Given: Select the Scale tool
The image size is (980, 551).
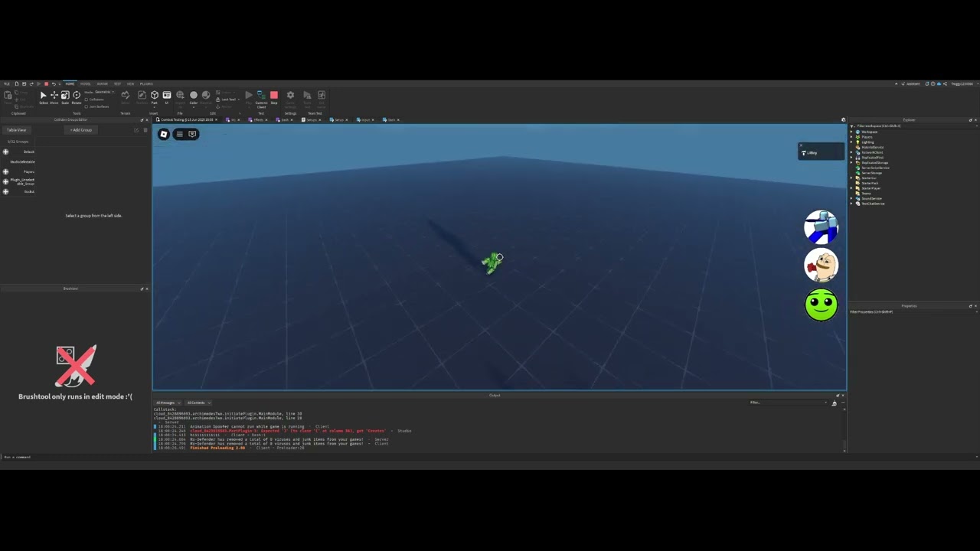Looking at the screenshot, I should pyautogui.click(x=64, y=96).
